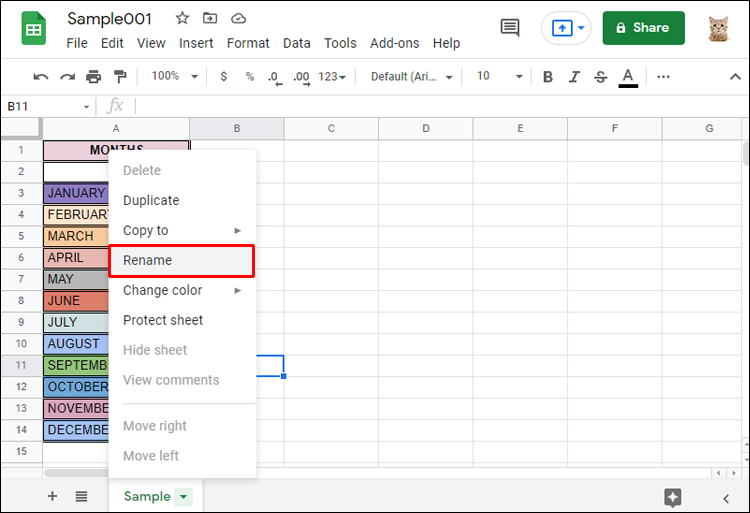Open the File menu

(x=77, y=43)
